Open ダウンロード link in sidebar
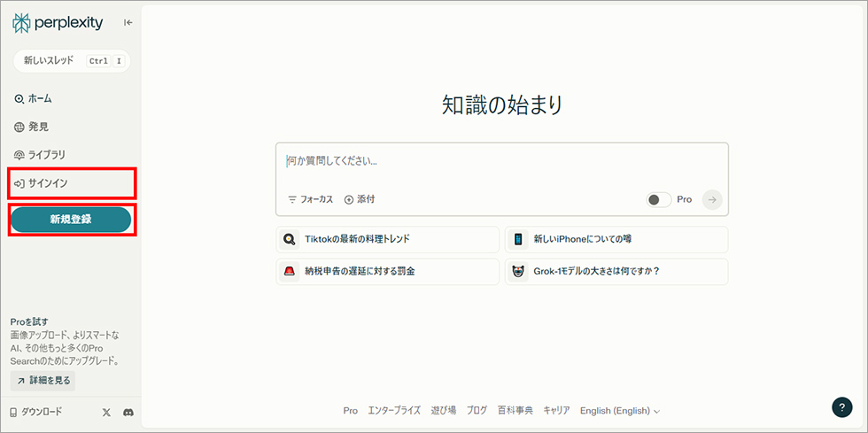This screenshot has height=433, width=868. [36, 412]
